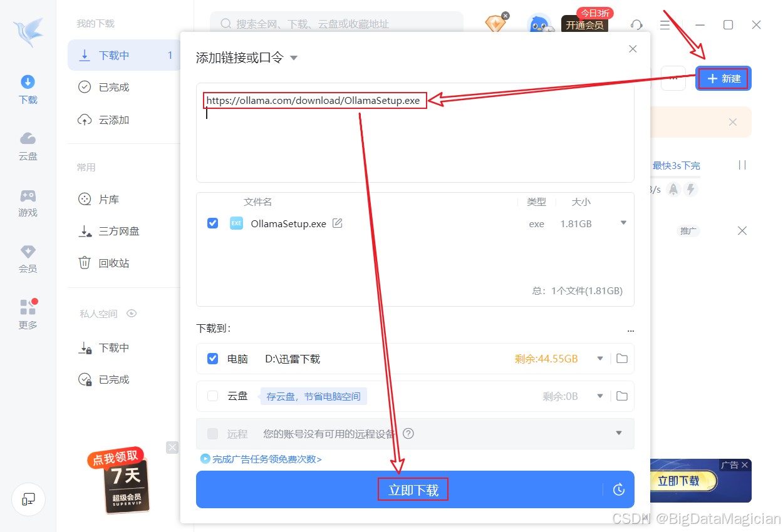Screen dimensions: 783x532
Task: Expand the OllamaSetup.exe row arrow
Action: coord(623,223)
